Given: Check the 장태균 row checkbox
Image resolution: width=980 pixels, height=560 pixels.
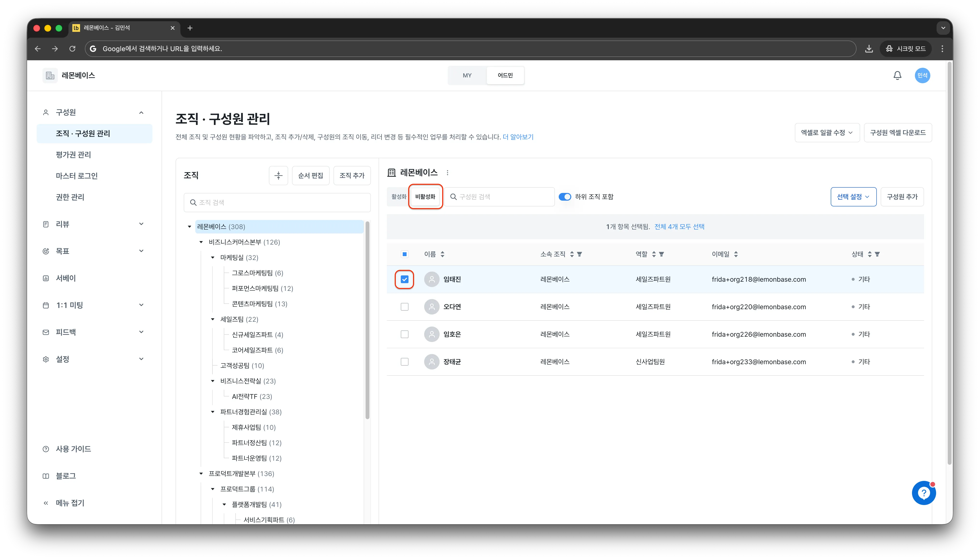Looking at the screenshot, I should pos(404,362).
